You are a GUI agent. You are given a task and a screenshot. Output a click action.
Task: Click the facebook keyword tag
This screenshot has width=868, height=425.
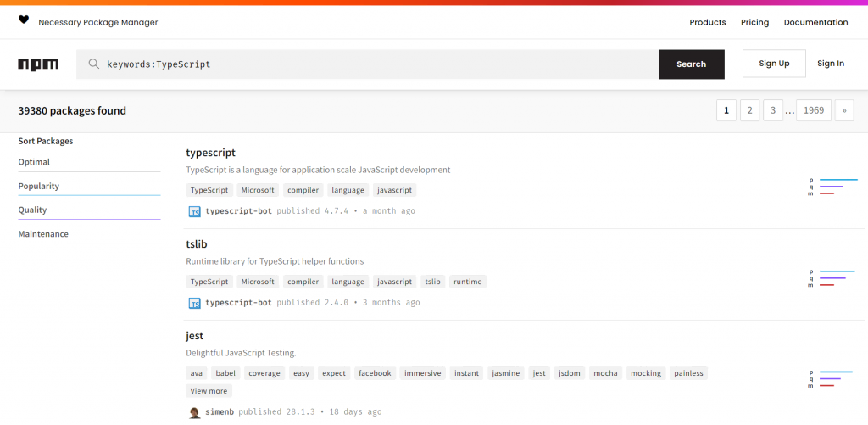pyautogui.click(x=375, y=373)
